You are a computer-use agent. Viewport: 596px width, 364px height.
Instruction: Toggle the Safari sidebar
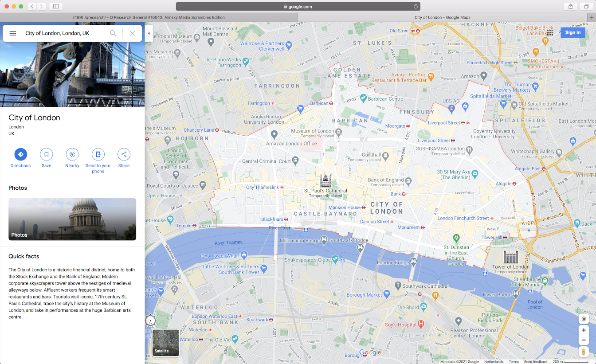56,6
